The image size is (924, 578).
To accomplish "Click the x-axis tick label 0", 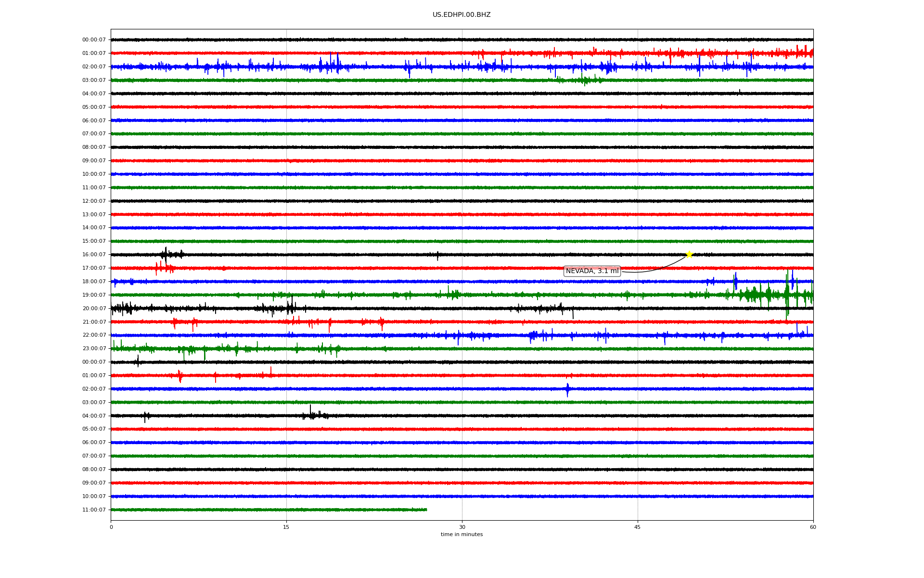I will coord(111,527).
